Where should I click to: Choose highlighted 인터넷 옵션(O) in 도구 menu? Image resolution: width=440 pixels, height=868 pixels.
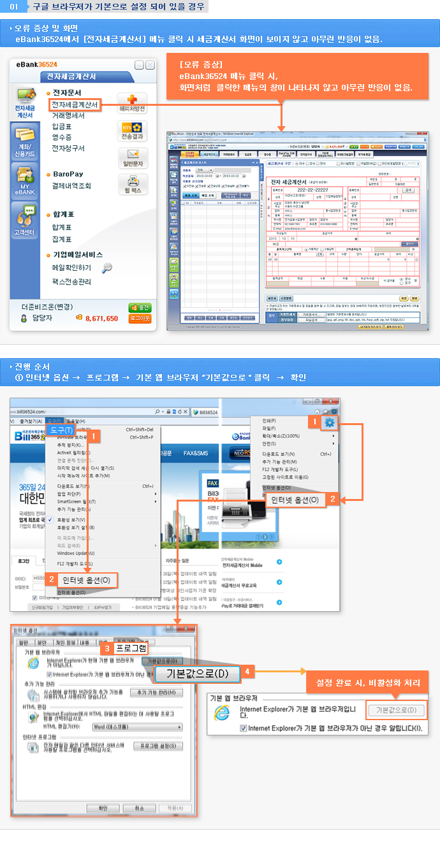click(85, 581)
